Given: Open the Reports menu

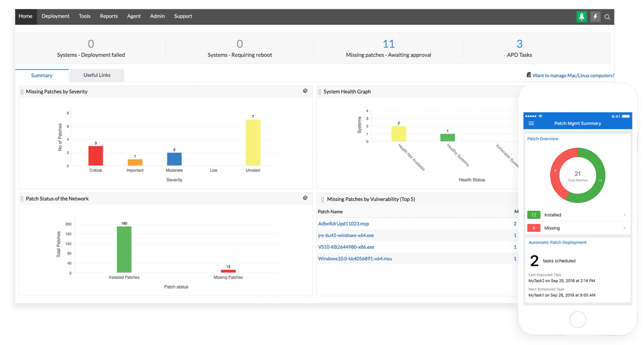Looking at the screenshot, I should coord(108,17).
